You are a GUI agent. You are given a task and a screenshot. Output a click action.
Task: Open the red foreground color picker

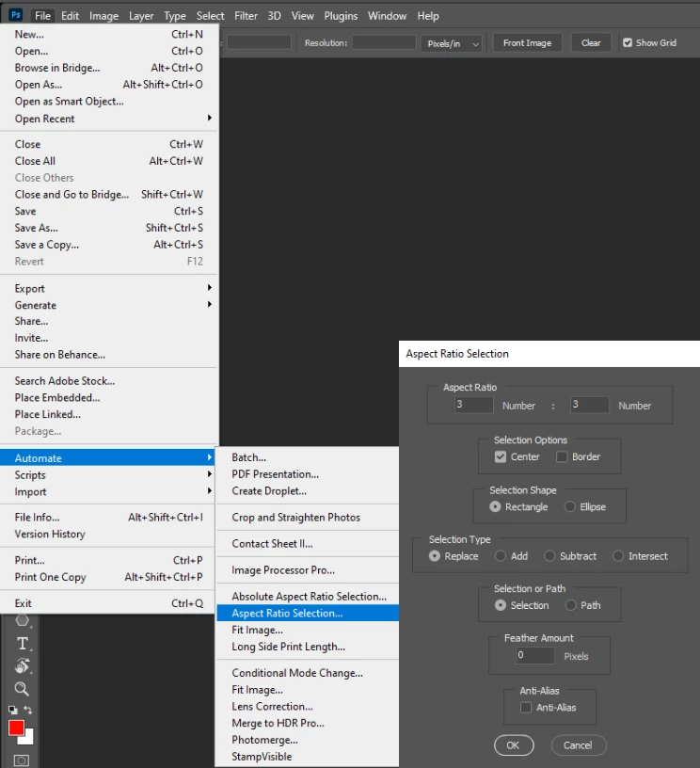[x=16, y=728]
